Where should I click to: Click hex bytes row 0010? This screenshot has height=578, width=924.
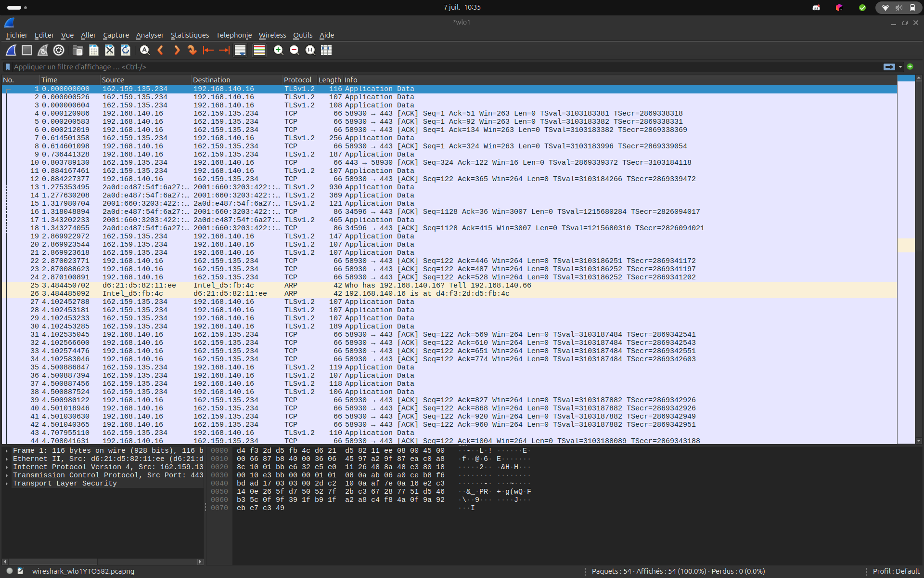point(340,459)
